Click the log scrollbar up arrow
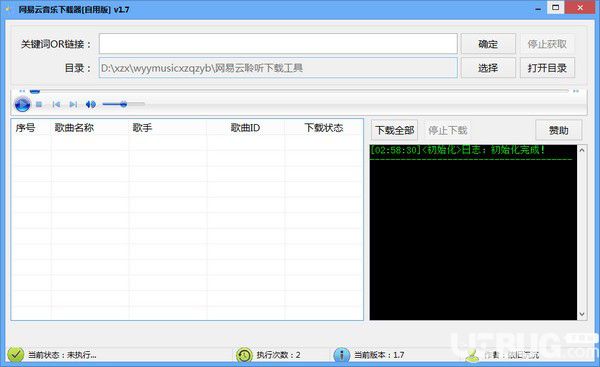The image size is (600, 367). point(582,150)
